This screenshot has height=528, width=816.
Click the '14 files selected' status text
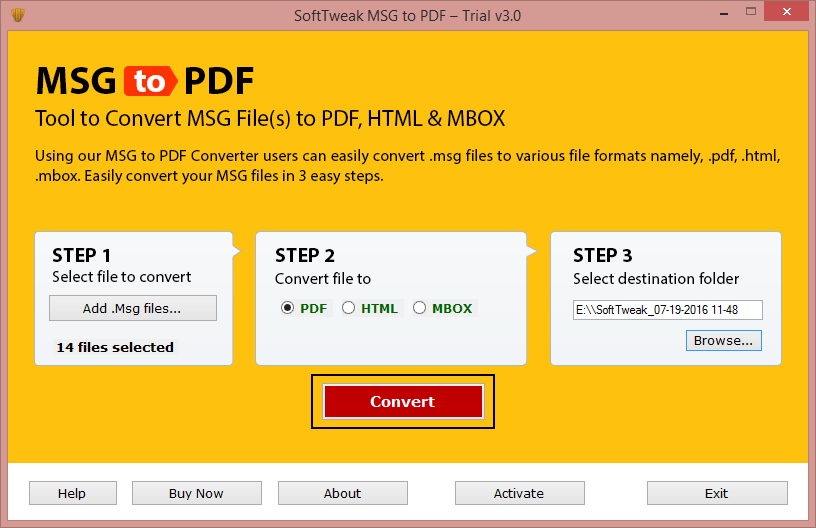115,347
